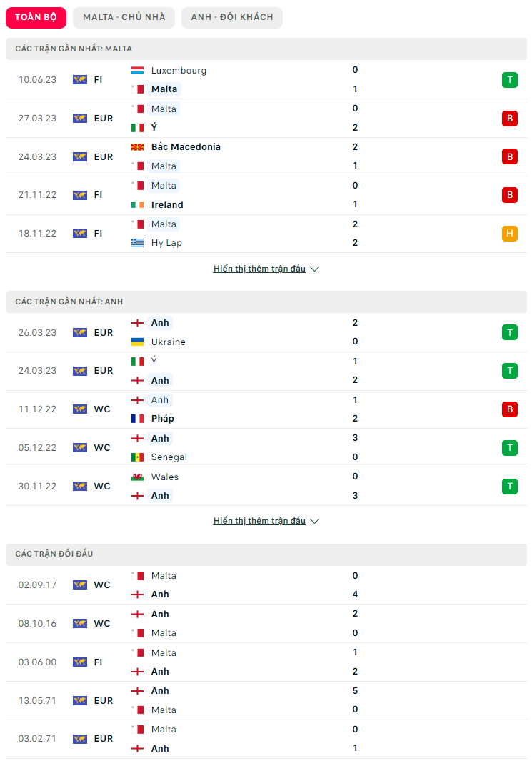Open the Pháp team link
This screenshot has width=532, height=771.
[163, 419]
